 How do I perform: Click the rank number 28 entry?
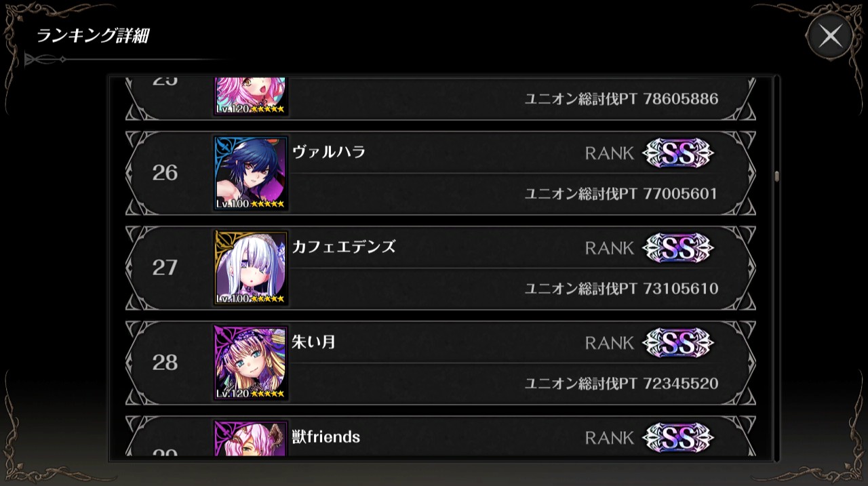[x=165, y=363]
